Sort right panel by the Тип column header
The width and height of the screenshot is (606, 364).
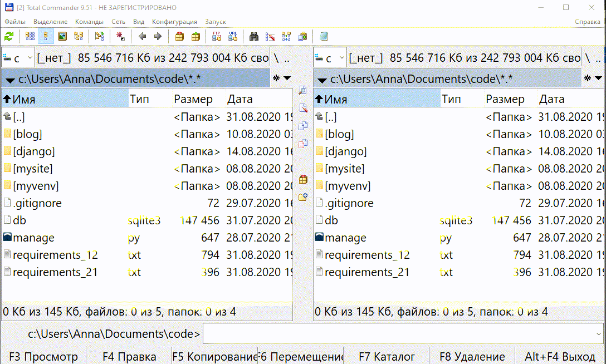coord(462,99)
